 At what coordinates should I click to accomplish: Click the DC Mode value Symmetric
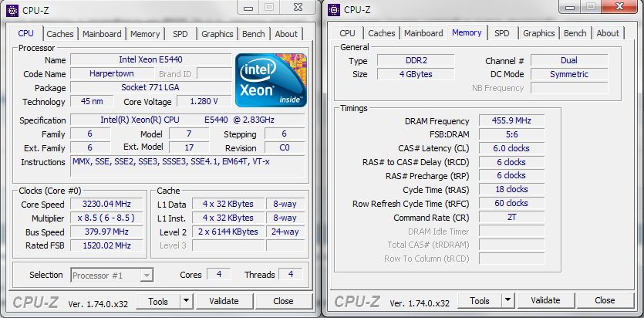click(x=569, y=74)
